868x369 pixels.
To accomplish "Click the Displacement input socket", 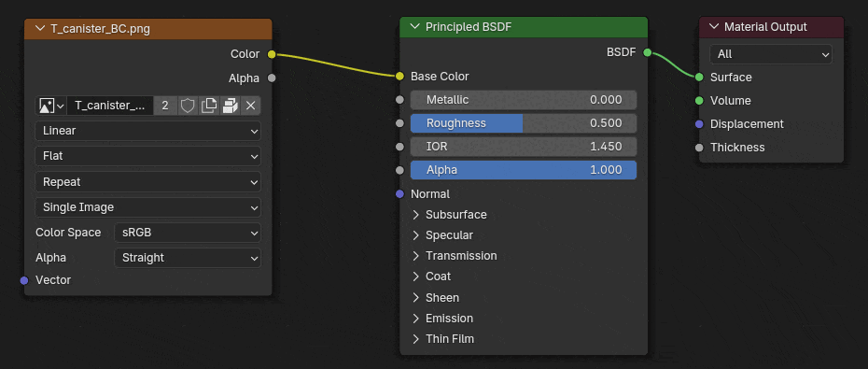I will click(x=699, y=124).
